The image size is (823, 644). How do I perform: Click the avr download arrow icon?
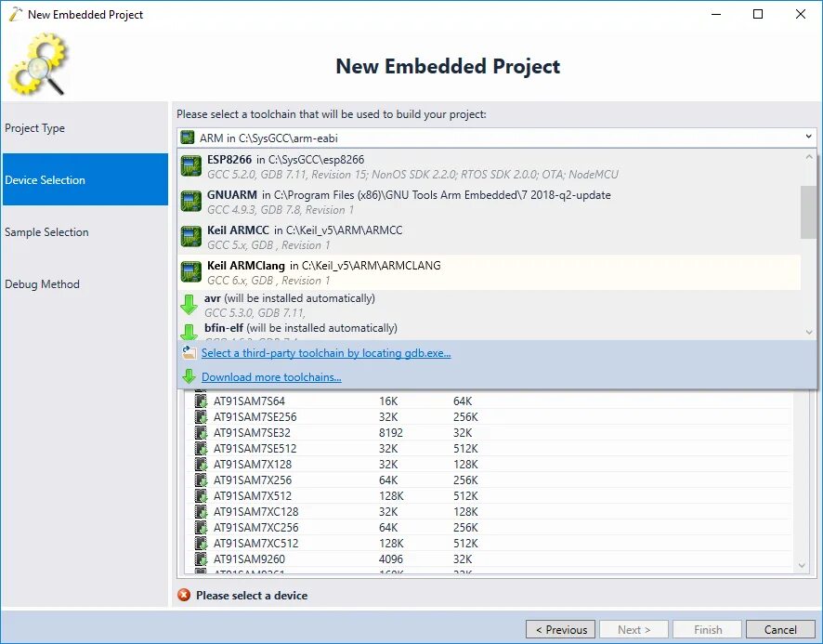coord(189,305)
